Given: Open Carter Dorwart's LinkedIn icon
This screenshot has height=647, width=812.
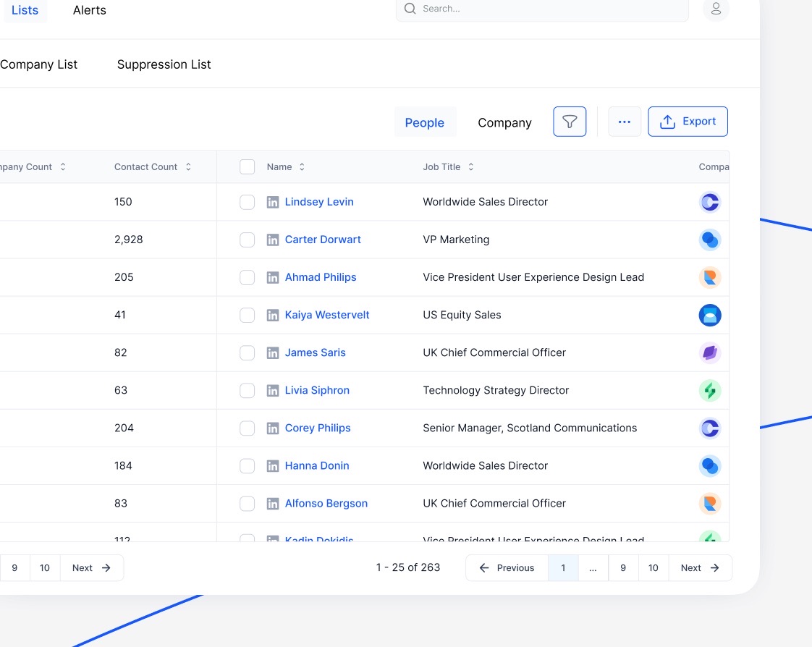Looking at the screenshot, I should (x=272, y=240).
